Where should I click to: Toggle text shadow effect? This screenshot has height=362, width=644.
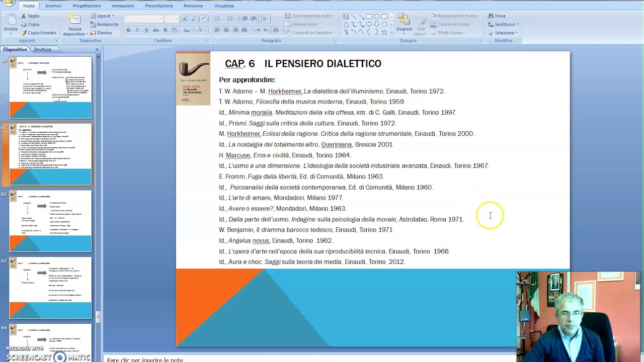[x=165, y=30]
